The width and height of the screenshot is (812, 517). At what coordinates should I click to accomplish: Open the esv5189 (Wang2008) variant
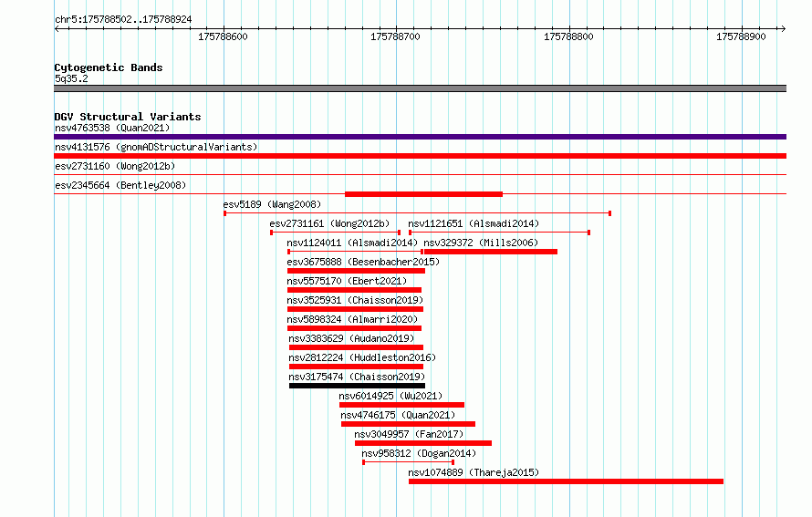272,204
